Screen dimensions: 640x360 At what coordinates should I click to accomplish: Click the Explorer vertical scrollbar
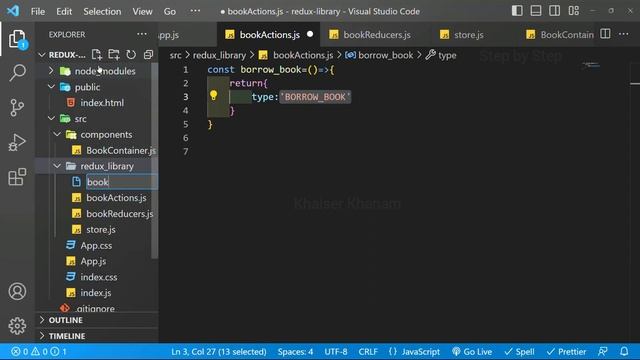pyautogui.click(x=155, y=160)
